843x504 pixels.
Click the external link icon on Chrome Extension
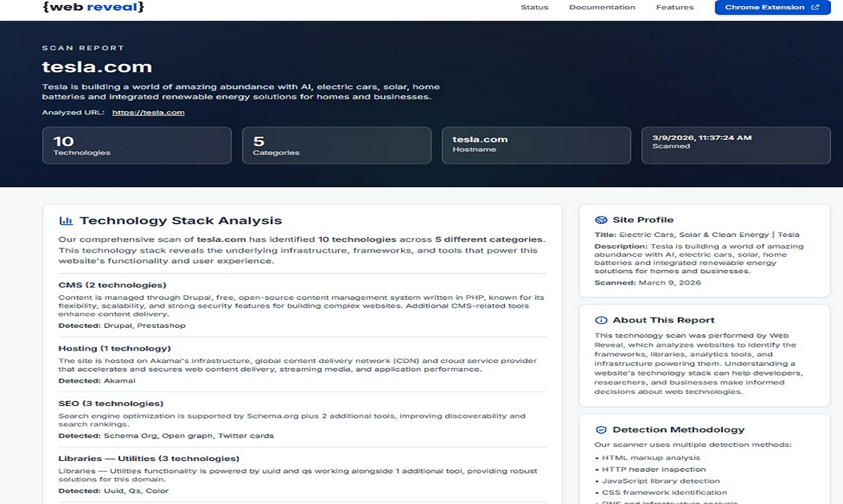coord(816,7)
